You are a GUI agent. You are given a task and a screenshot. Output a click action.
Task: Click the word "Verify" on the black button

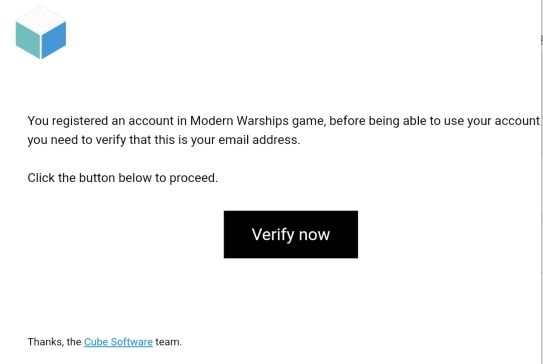273,235
